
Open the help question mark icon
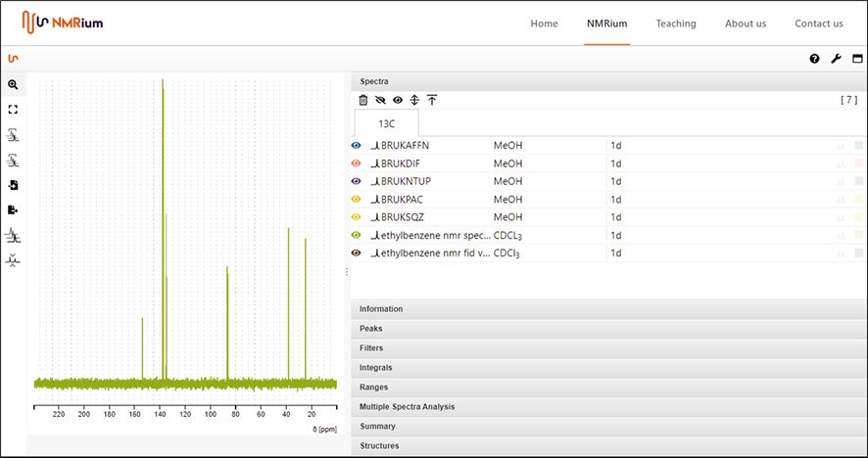(x=814, y=59)
